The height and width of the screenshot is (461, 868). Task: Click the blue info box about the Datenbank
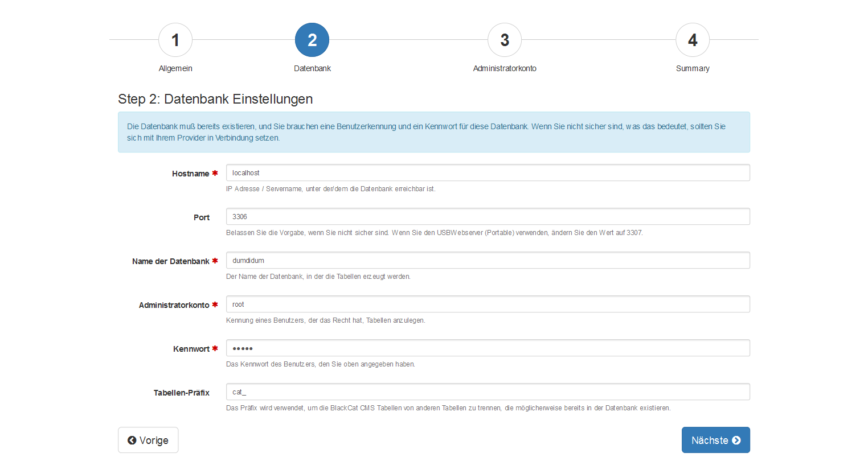coord(434,132)
